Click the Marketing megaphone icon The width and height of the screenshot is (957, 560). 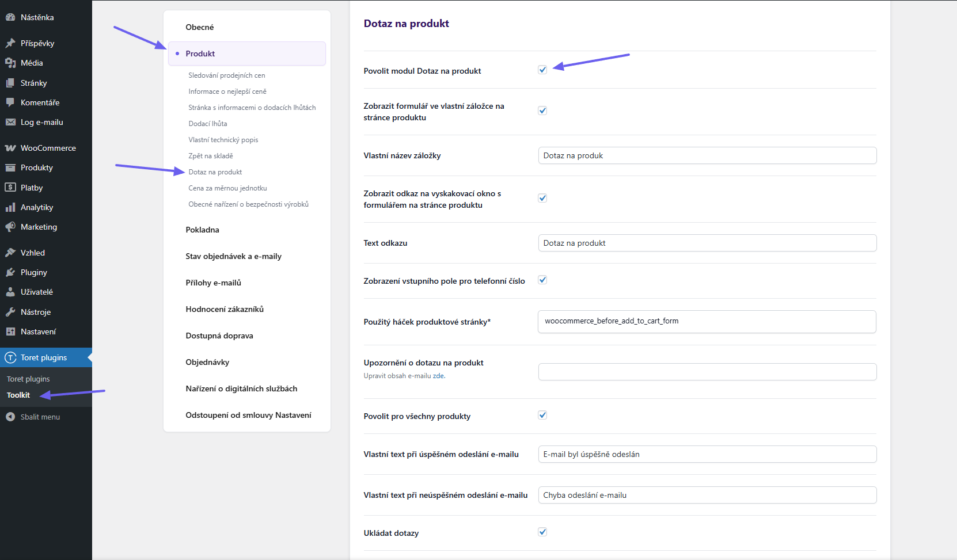click(12, 227)
